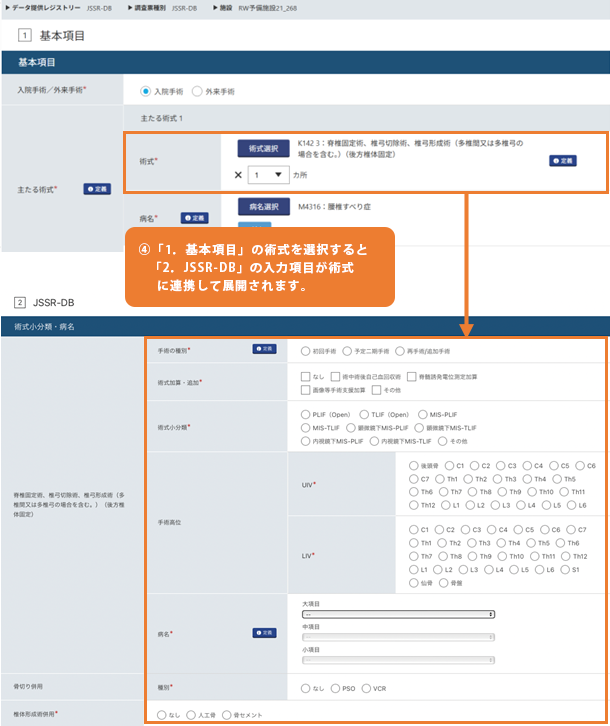Select 初回手術 radio button
The image size is (610, 726).
click(305, 351)
